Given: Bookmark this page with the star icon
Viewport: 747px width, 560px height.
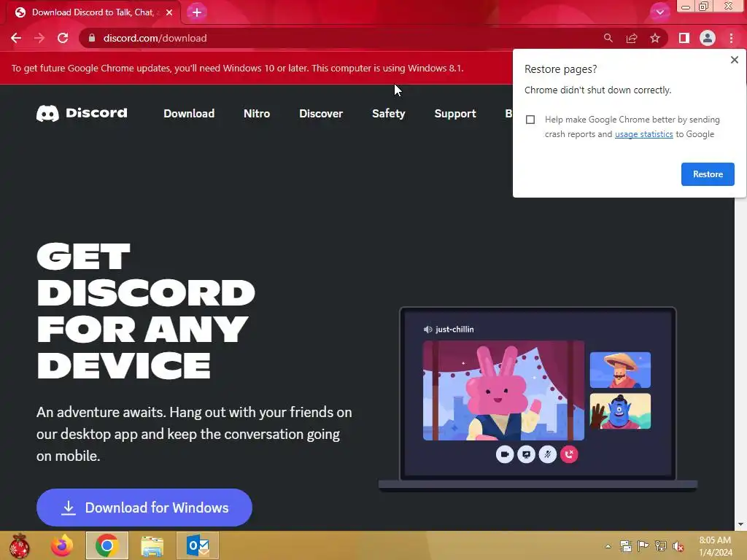Looking at the screenshot, I should coord(655,38).
